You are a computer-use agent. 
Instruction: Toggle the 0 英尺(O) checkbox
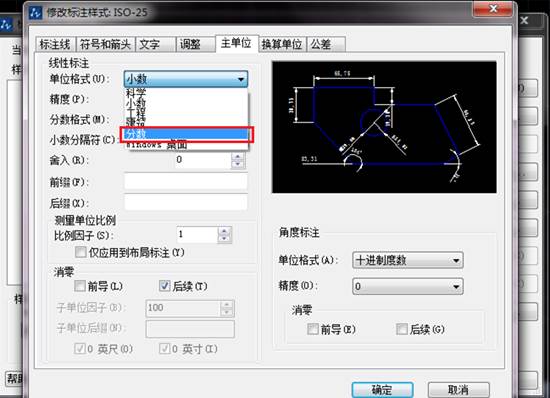79,349
